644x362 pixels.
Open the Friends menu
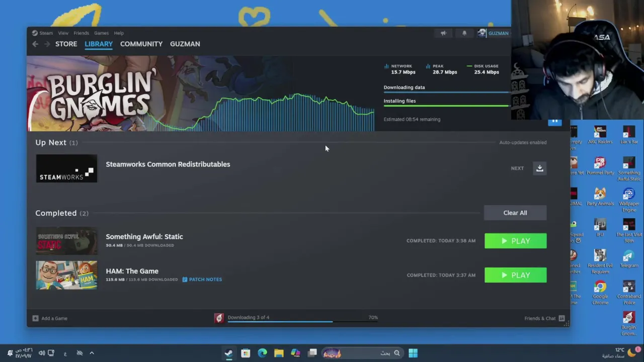pyautogui.click(x=81, y=33)
